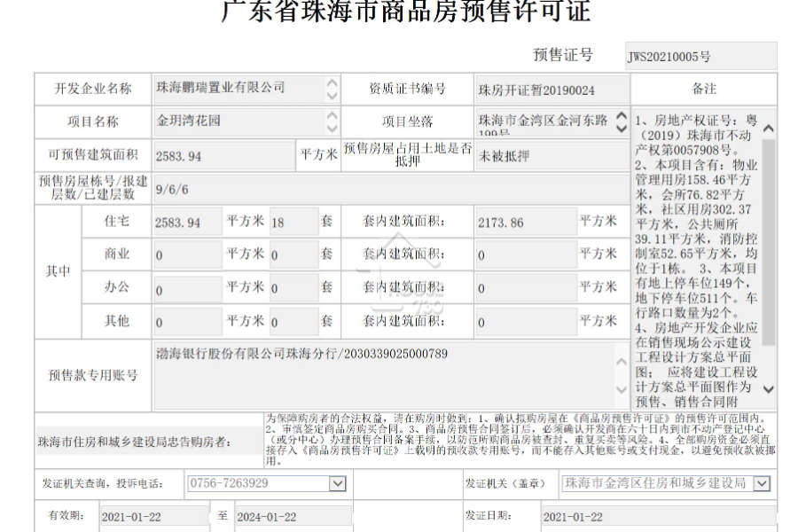The width and height of the screenshot is (798, 532).
Task: Click the developer name scroll-down arrow
Action: [332, 95]
